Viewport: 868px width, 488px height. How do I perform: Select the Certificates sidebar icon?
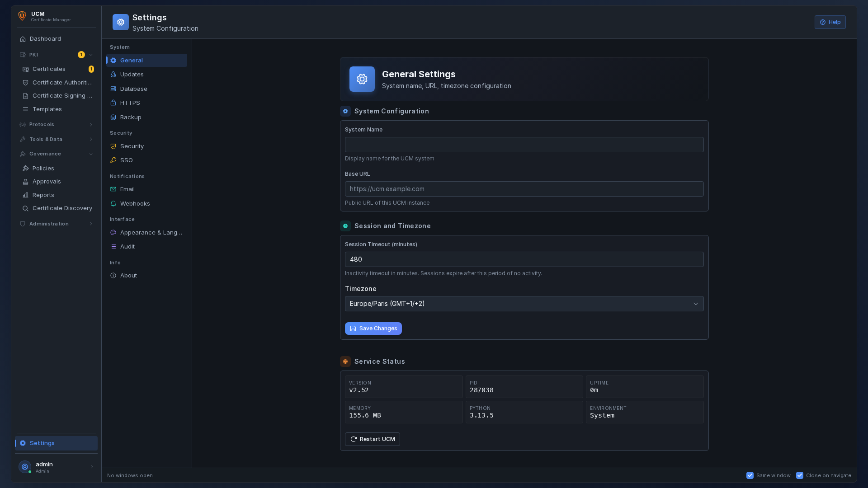click(25, 69)
